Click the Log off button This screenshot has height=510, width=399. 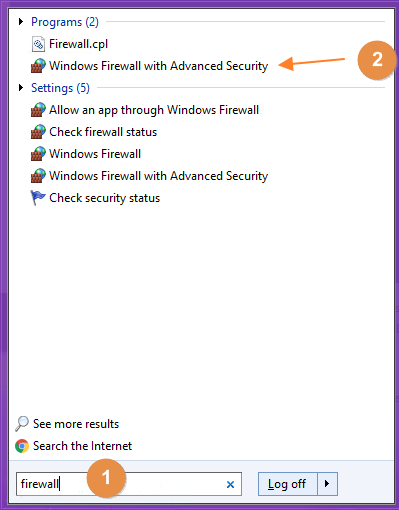(287, 484)
